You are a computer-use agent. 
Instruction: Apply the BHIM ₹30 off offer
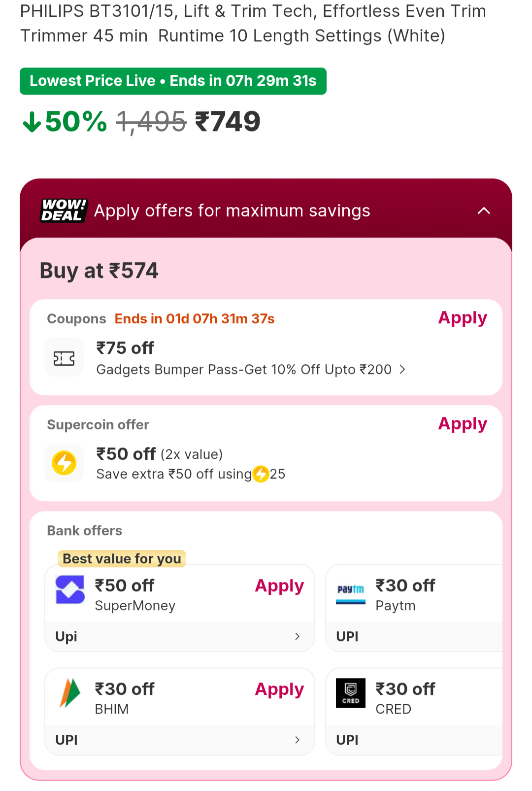[x=279, y=689]
